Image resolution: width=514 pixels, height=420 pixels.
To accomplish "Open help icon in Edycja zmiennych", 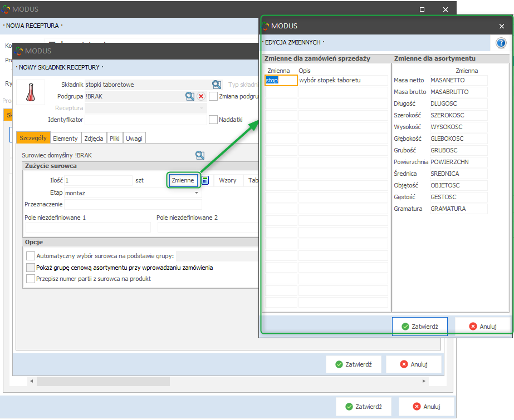I will (x=501, y=43).
